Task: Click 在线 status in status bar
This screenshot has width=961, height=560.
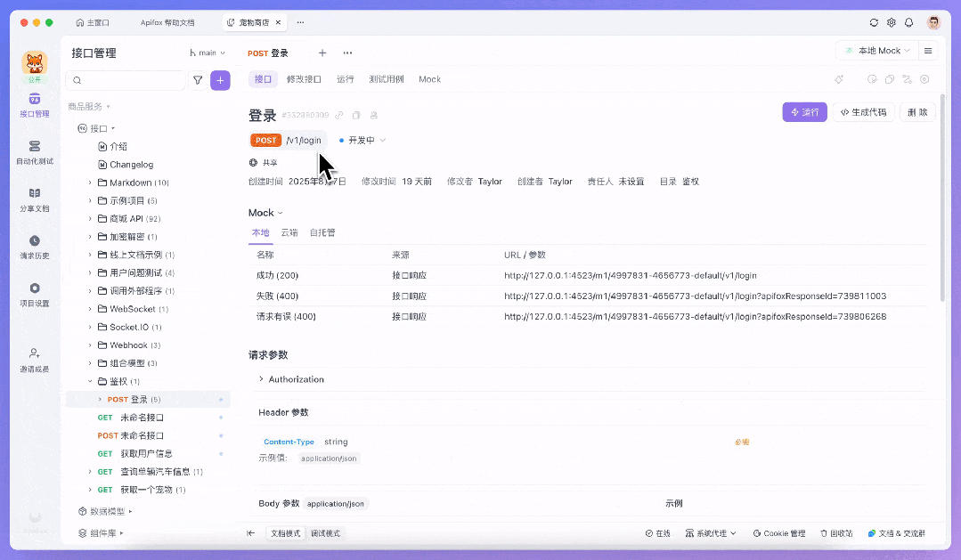Action: [657, 533]
